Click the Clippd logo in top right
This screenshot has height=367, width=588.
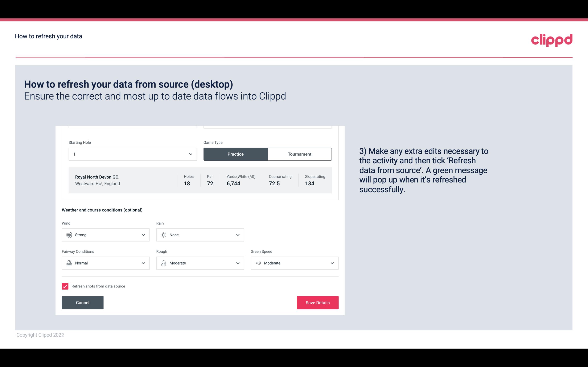click(552, 39)
